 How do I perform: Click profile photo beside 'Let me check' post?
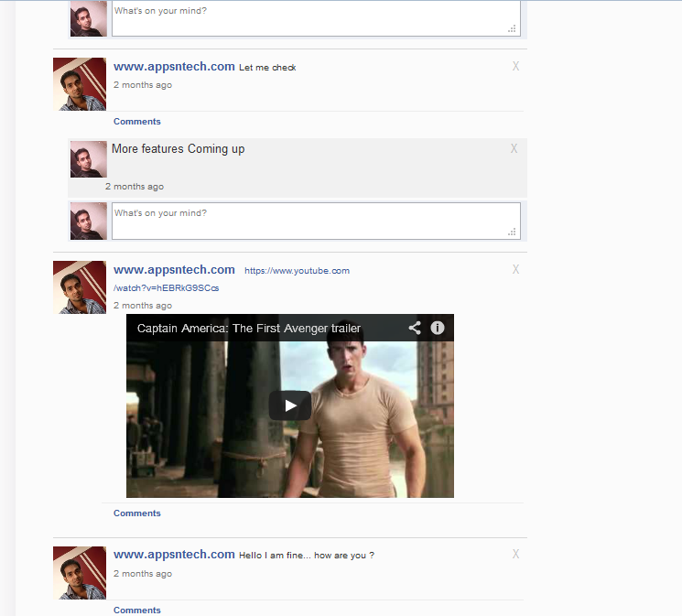click(80, 84)
